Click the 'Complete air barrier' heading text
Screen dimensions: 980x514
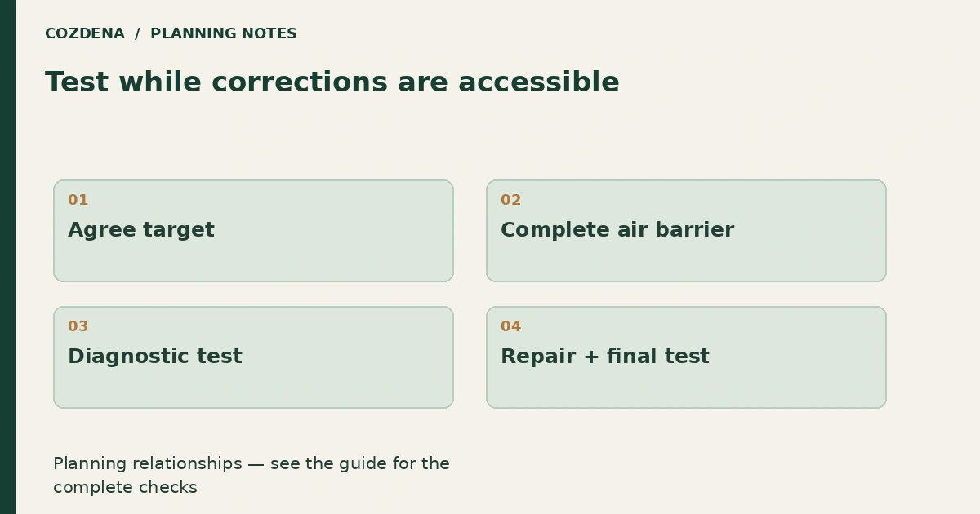coord(617,230)
